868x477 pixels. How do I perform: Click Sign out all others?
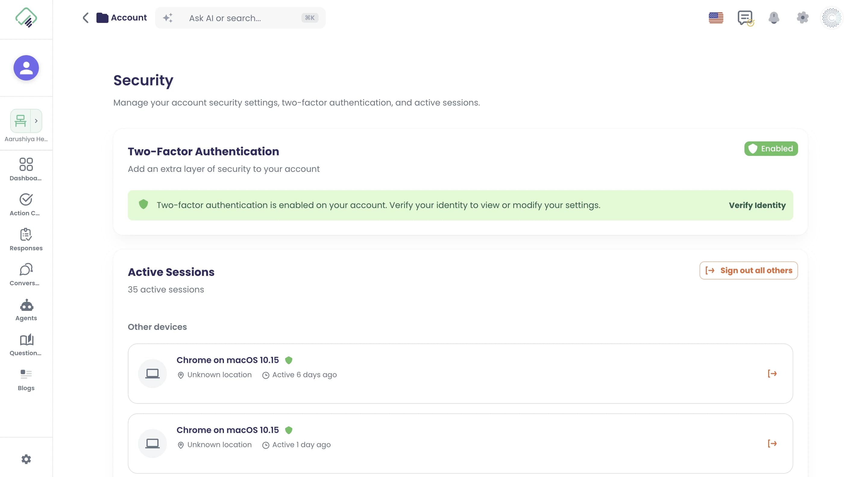[x=748, y=270]
